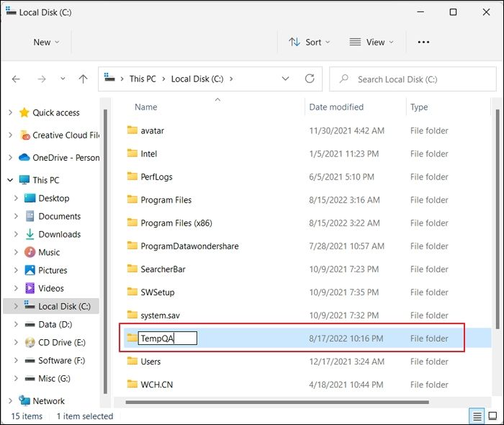Switch to Details view in status bar

tap(477, 416)
